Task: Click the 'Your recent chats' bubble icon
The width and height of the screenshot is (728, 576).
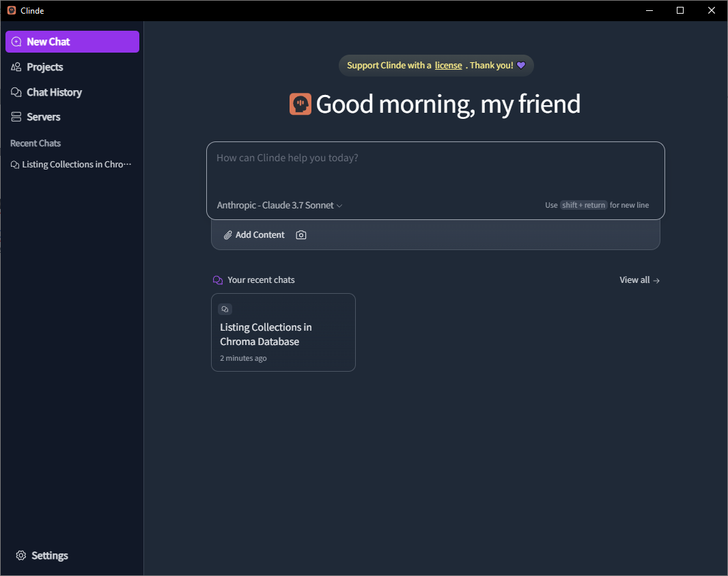Action: (218, 280)
